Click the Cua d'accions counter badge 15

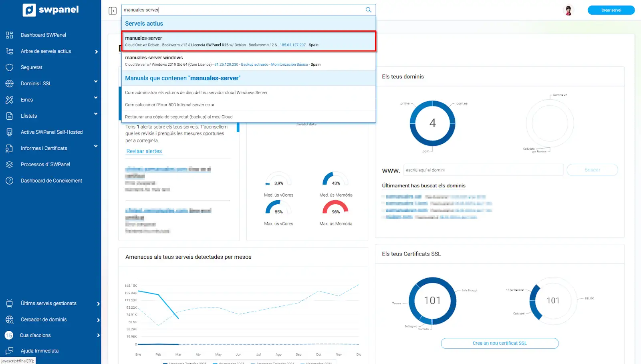coord(9,336)
